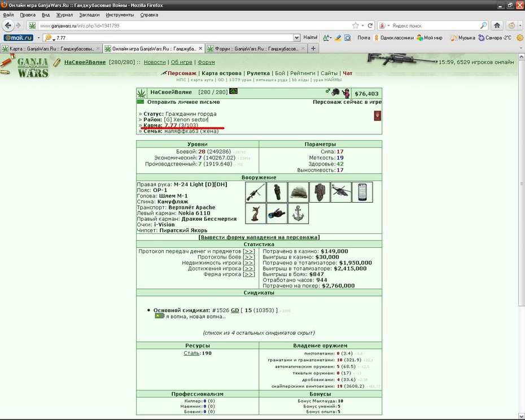Open the GD syndicate link
Image resolution: width=525 pixels, height=420 pixels.
[235, 310]
